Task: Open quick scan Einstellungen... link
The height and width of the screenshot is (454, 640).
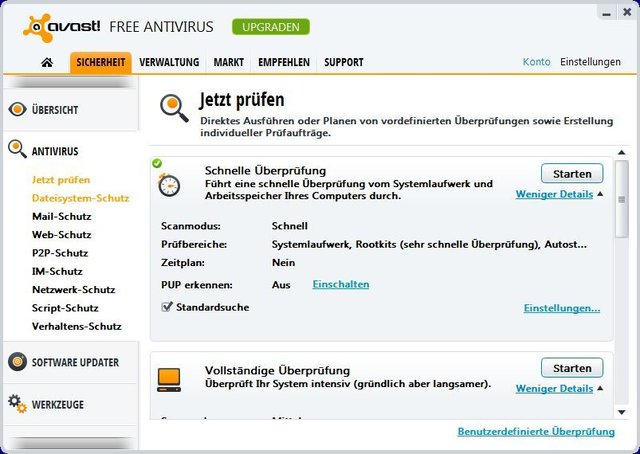Action: [562, 308]
